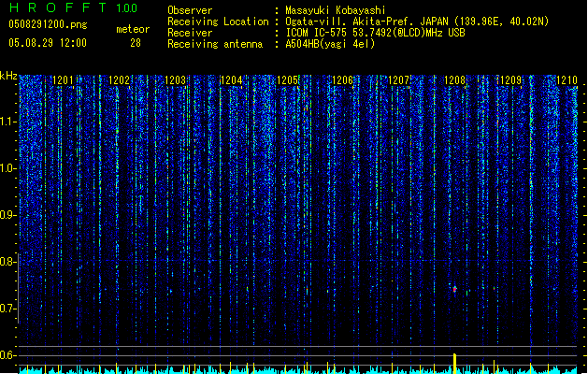Click the 0.9 kHz axis label
Screen dimensions: 588x374
click(x=8, y=215)
